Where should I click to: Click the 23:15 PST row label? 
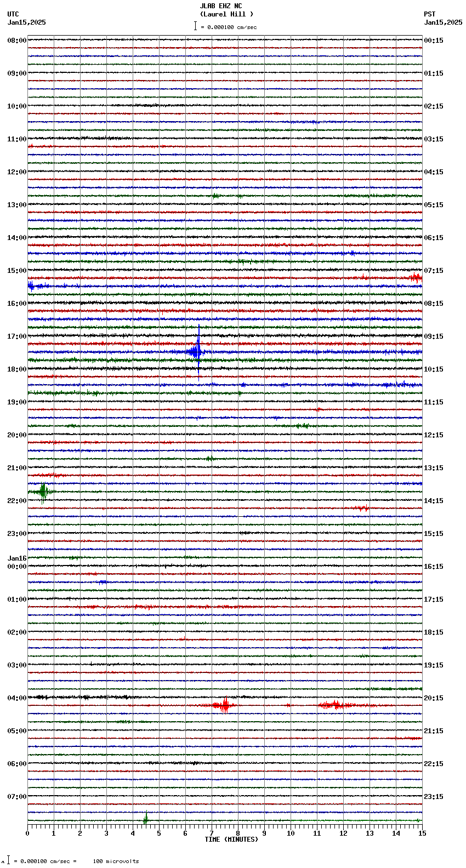pyautogui.click(x=434, y=797)
